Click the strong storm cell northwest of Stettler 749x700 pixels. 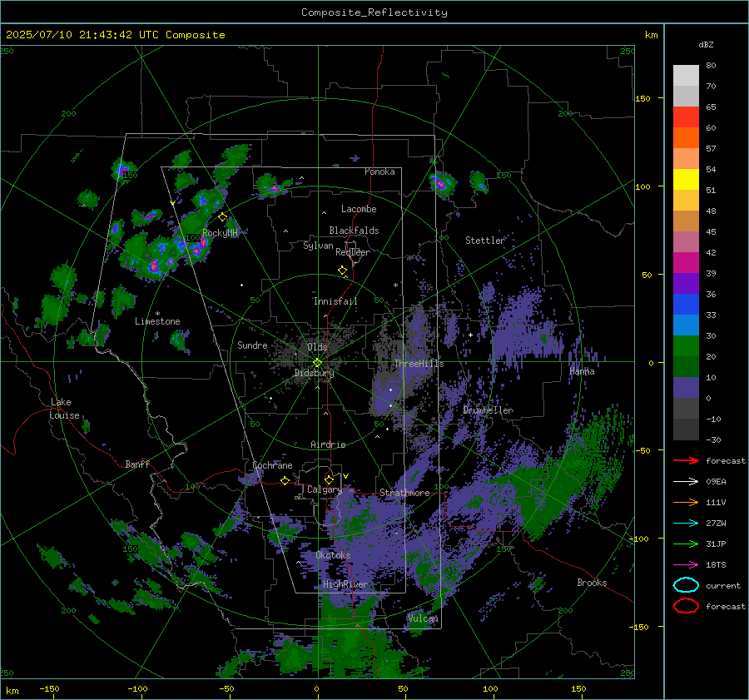(x=441, y=184)
